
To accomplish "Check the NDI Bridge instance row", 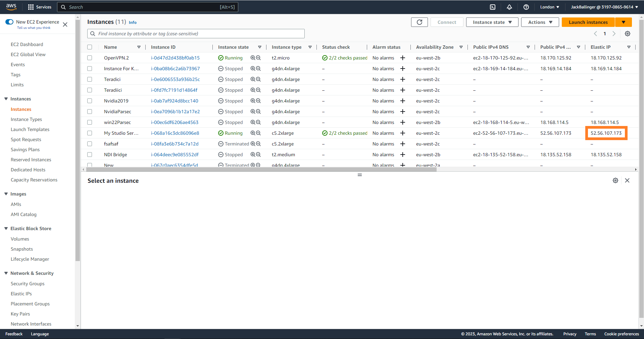I will (90, 155).
